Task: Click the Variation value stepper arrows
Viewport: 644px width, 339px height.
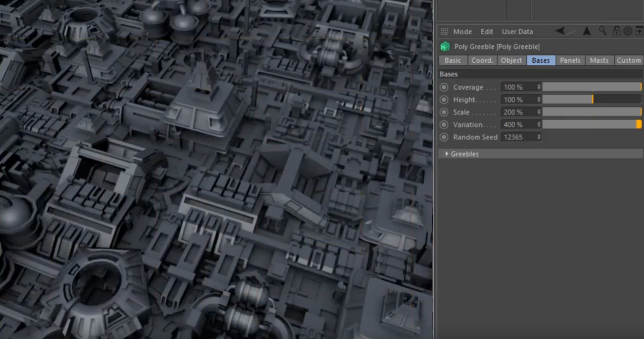Action: pyautogui.click(x=539, y=125)
